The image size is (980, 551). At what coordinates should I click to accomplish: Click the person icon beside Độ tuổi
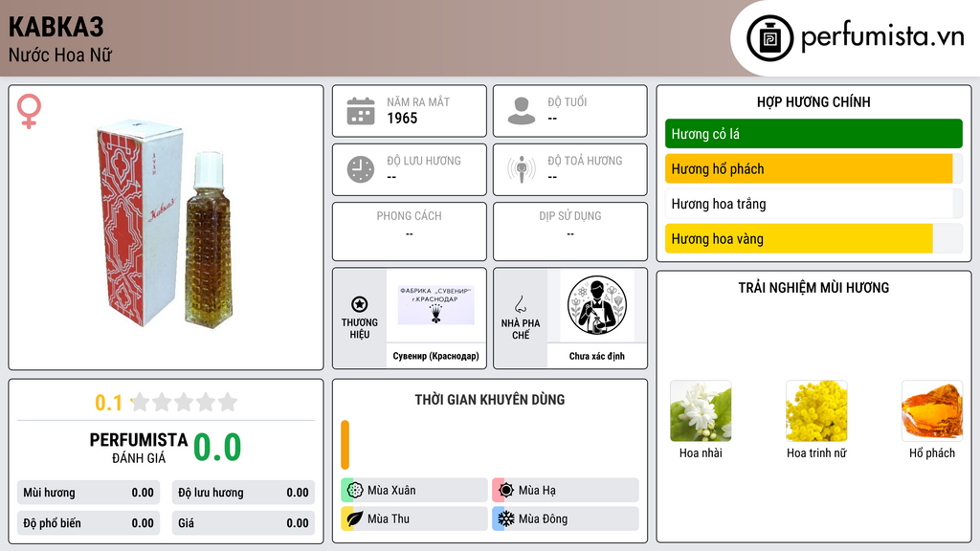coord(522,111)
